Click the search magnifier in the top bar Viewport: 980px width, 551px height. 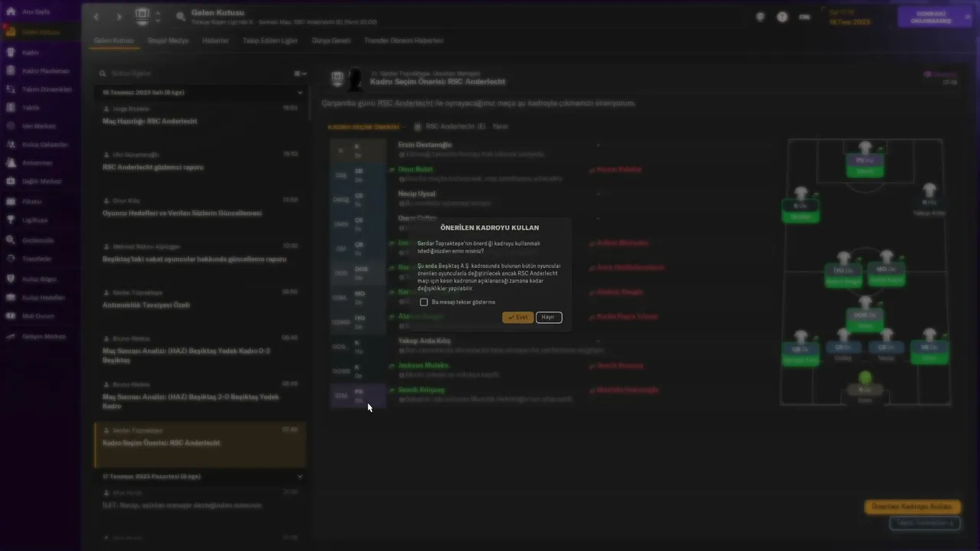[181, 16]
